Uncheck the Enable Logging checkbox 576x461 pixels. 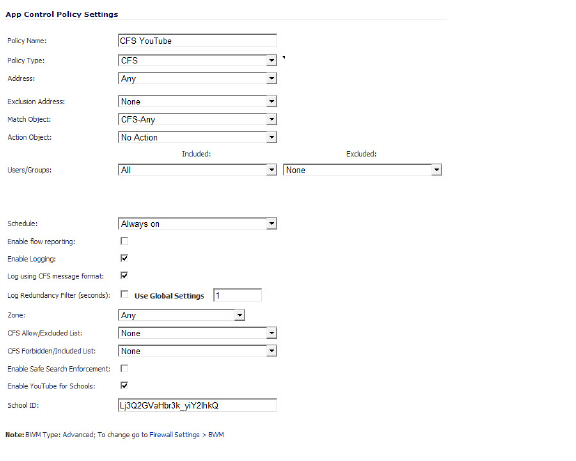[x=124, y=258]
